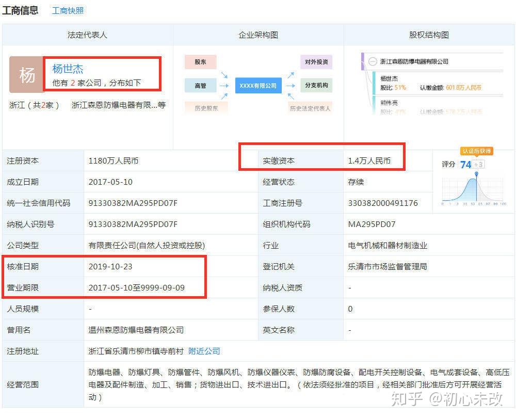The width and height of the screenshot is (516, 420).
Task: Collapse the 浙江森恩防爆电器有限公司 equity tree node
Action: tap(372, 61)
